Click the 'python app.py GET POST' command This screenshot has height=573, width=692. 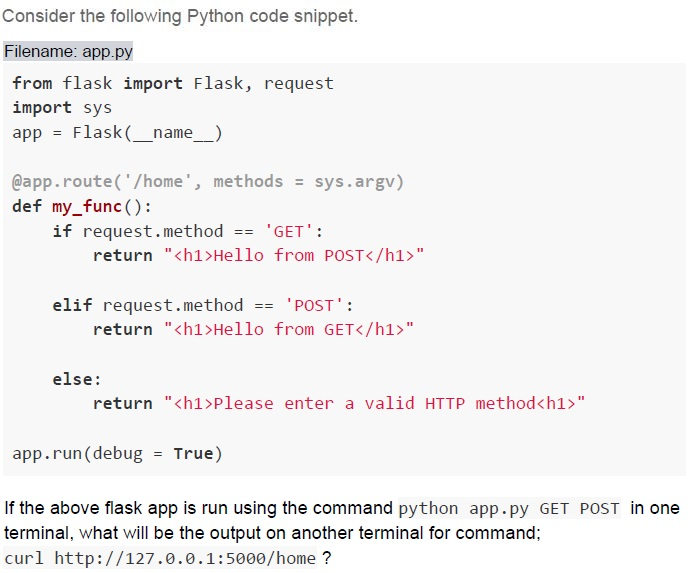(x=509, y=509)
